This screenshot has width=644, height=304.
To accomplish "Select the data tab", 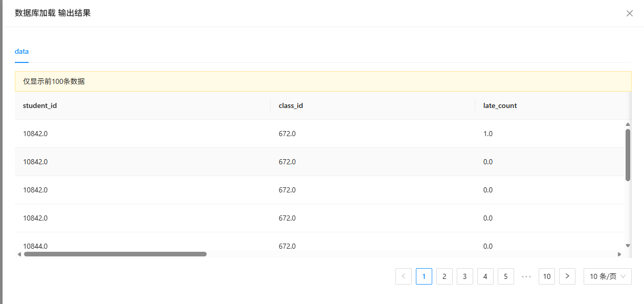I will tap(21, 52).
